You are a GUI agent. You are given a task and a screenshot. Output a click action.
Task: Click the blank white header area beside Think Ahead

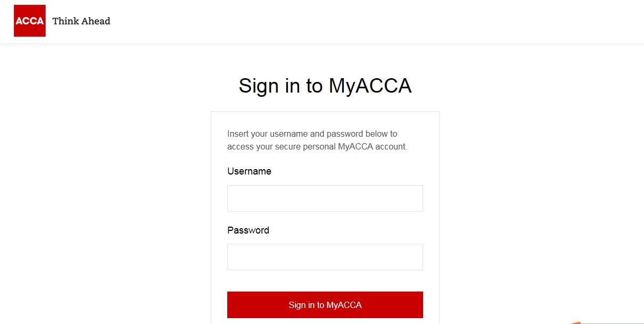click(373, 21)
